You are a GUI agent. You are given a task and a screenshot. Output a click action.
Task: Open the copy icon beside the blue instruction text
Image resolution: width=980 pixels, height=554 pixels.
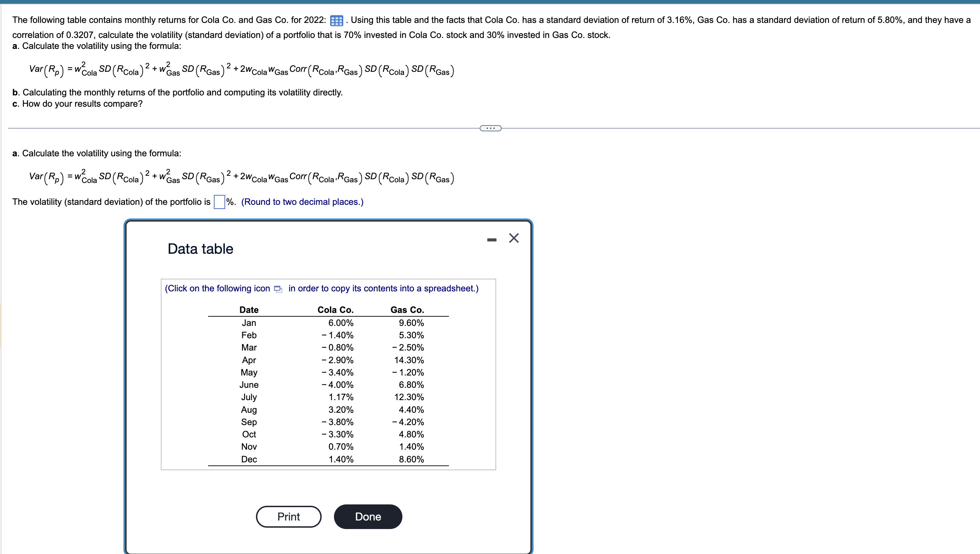(x=278, y=289)
